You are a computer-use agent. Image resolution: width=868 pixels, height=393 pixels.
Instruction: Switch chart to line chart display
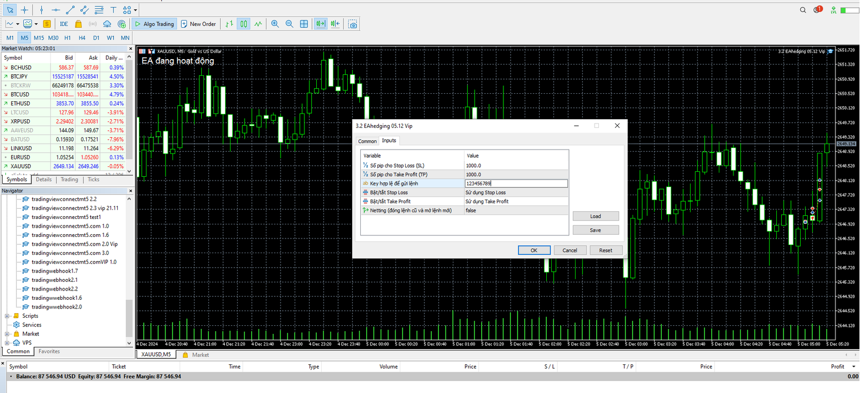click(x=258, y=24)
